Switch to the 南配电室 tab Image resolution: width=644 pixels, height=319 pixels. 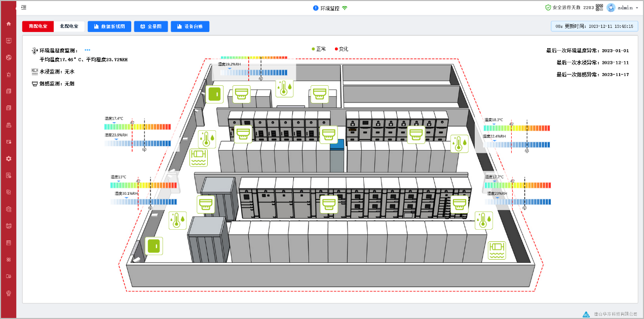38,26
